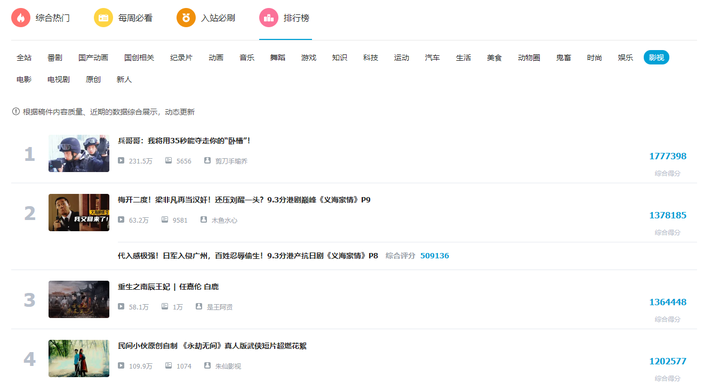720x383 pixels.
Task: Click the pink chart icon for 排行榜
Action: pyautogui.click(x=269, y=18)
